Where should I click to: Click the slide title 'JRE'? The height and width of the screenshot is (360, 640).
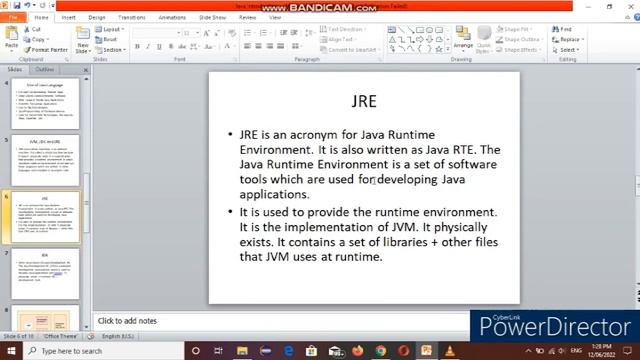[x=364, y=101]
